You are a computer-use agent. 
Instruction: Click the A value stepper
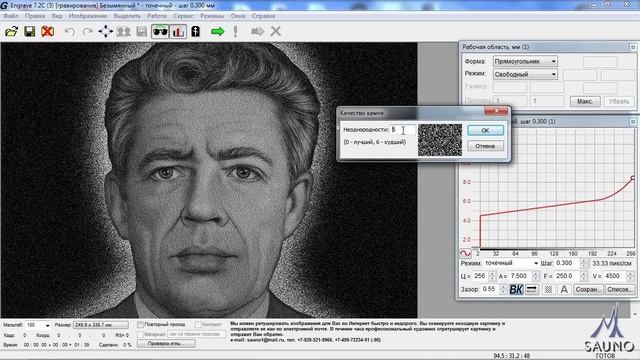pos(536,276)
